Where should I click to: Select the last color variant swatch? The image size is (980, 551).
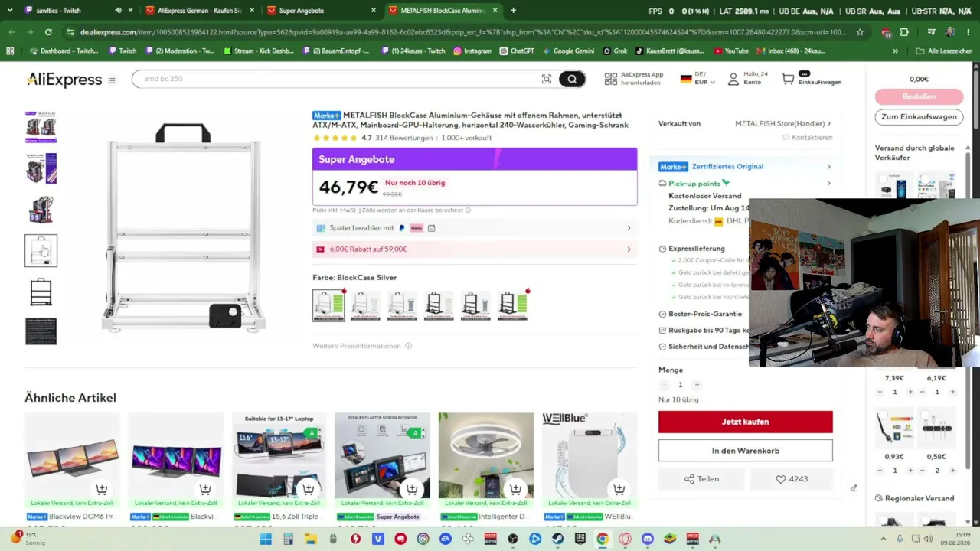coord(512,305)
